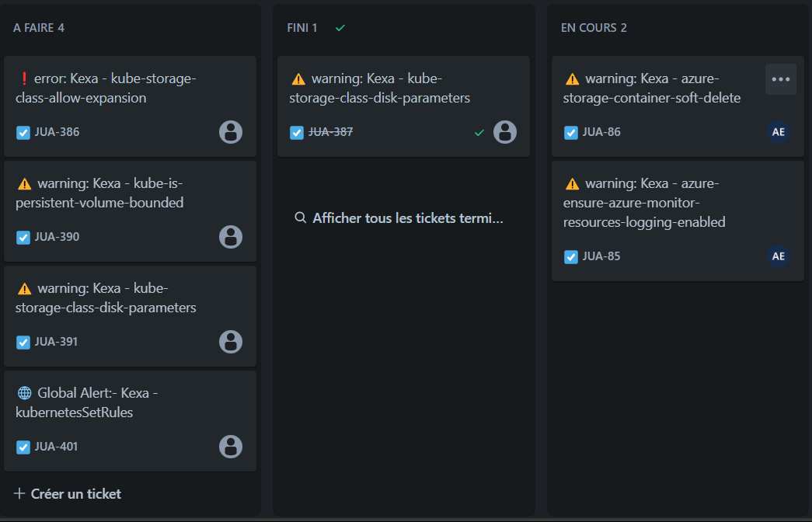Image resolution: width=812 pixels, height=522 pixels.
Task: Click the assignee avatar on JUA-387
Action: 505,132
